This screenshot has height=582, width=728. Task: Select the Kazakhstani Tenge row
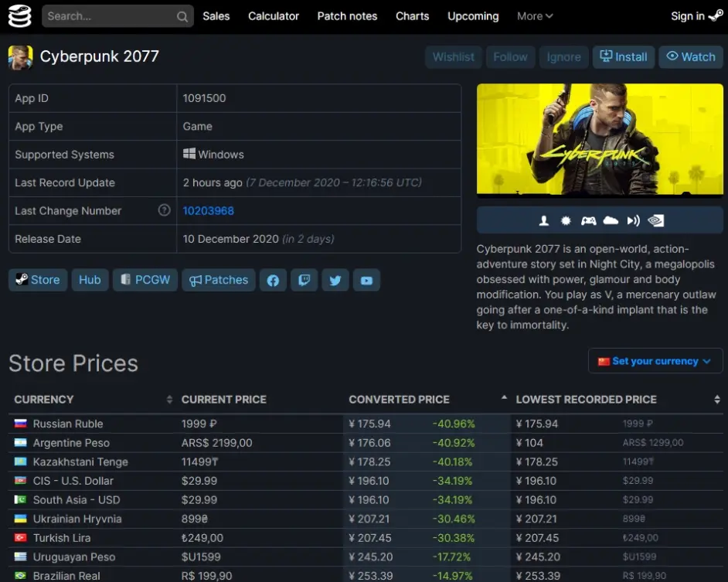click(366, 461)
